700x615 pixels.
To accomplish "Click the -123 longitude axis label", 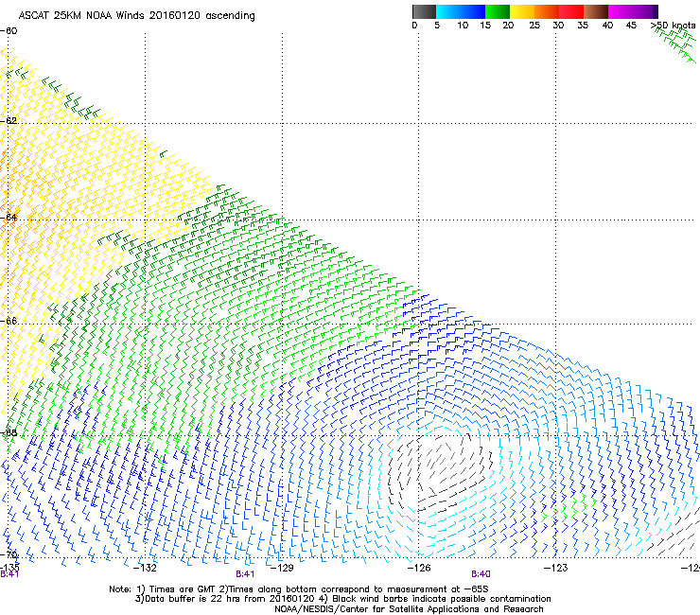I will coord(555,568).
